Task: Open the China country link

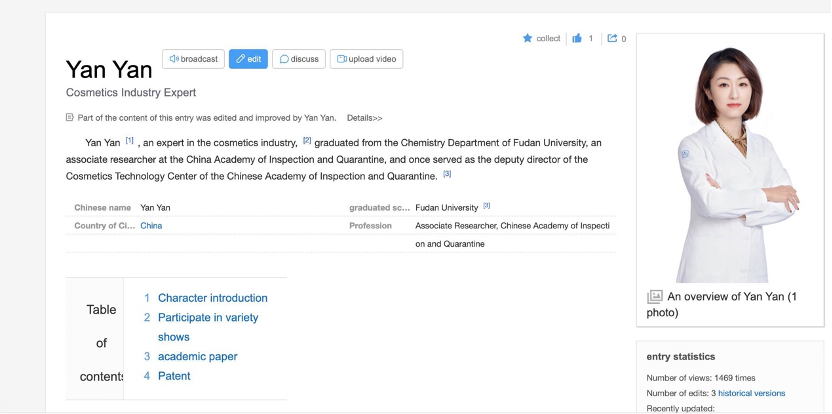Action: point(151,226)
